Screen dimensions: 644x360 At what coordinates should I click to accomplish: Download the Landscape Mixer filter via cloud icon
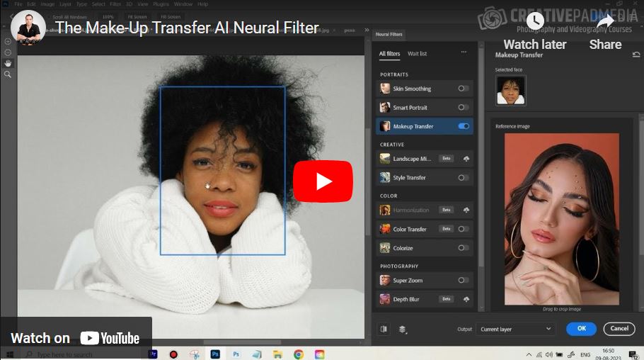tap(466, 159)
